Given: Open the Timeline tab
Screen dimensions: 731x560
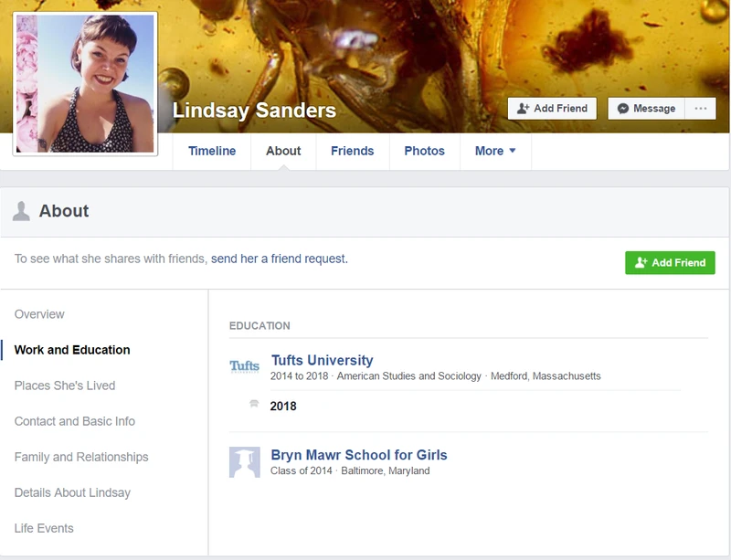Looking at the screenshot, I should click(212, 151).
